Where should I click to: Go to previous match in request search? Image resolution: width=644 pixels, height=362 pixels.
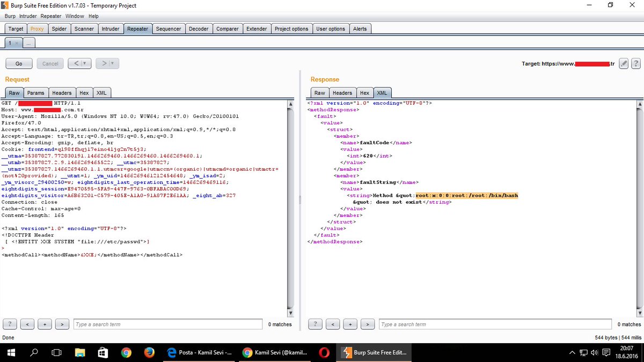coord(27,324)
